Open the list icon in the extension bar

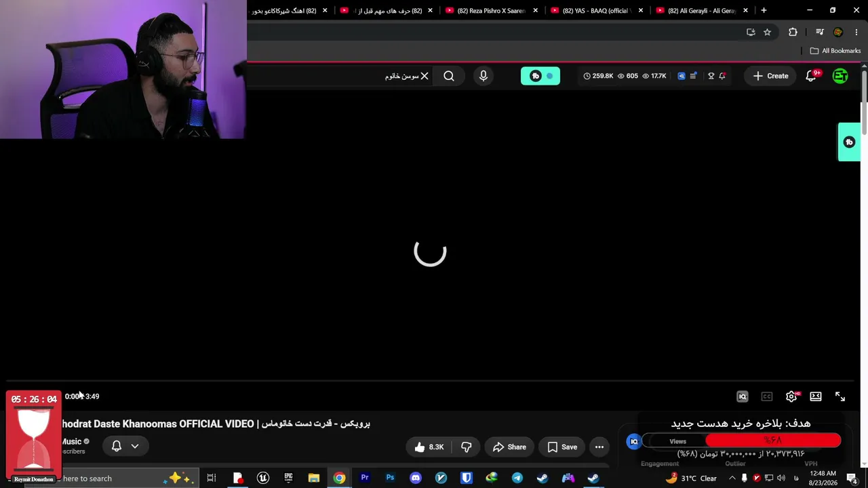[693, 76]
